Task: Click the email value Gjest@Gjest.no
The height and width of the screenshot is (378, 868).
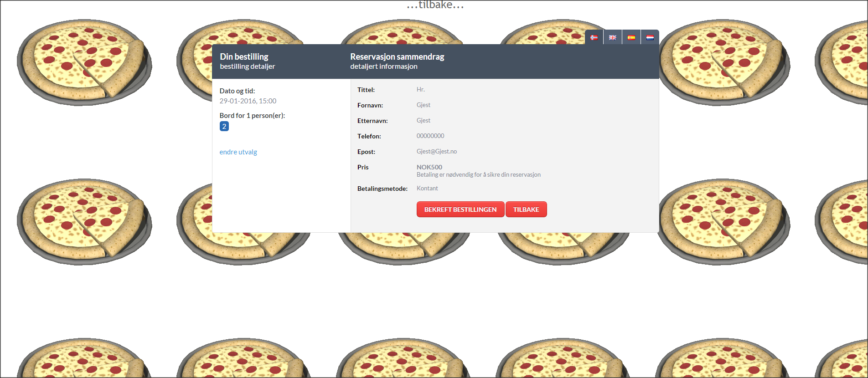Action: click(436, 152)
